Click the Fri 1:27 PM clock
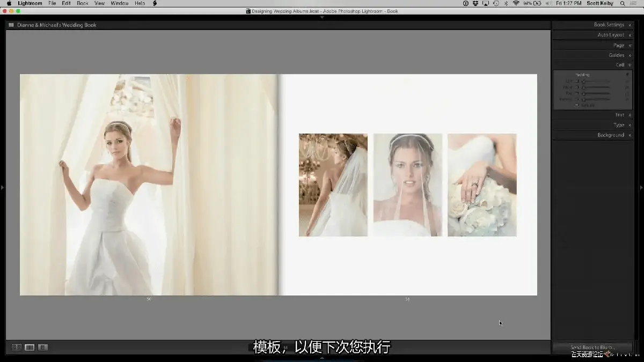644x362 pixels. (568, 3)
